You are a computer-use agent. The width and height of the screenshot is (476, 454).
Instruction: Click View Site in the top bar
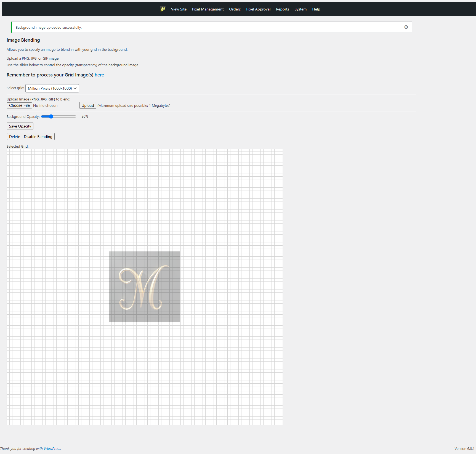[178, 9]
